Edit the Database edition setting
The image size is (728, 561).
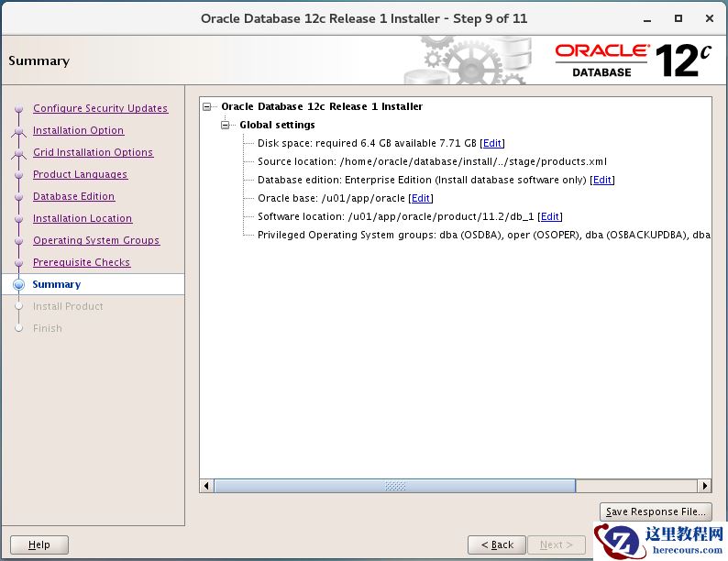pos(602,180)
